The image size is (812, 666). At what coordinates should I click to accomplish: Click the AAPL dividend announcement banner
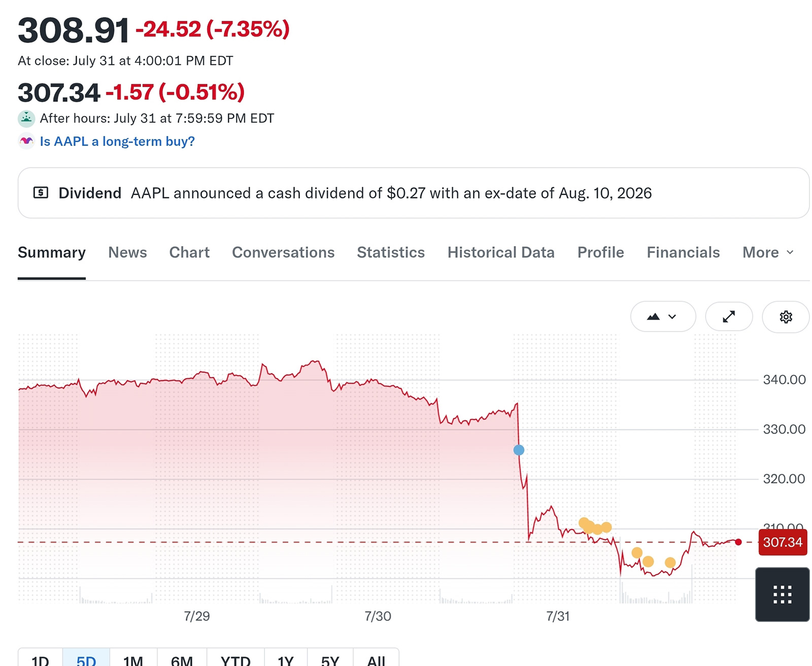coord(414,193)
